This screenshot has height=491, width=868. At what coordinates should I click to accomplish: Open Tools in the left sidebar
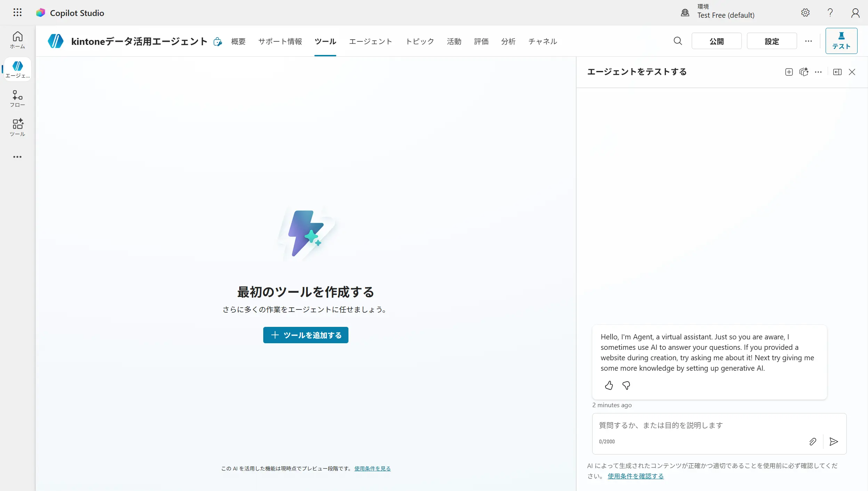[x=17, y=128]
